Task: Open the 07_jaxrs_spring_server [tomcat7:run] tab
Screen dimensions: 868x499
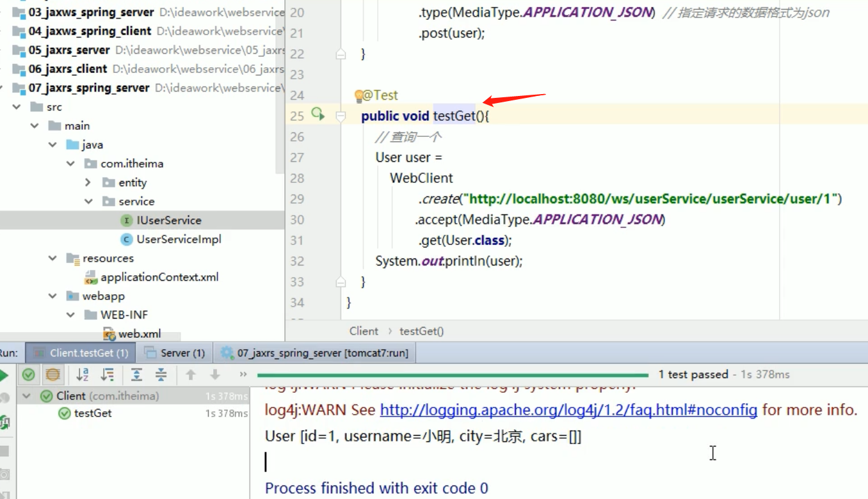Action: [314, 352]
